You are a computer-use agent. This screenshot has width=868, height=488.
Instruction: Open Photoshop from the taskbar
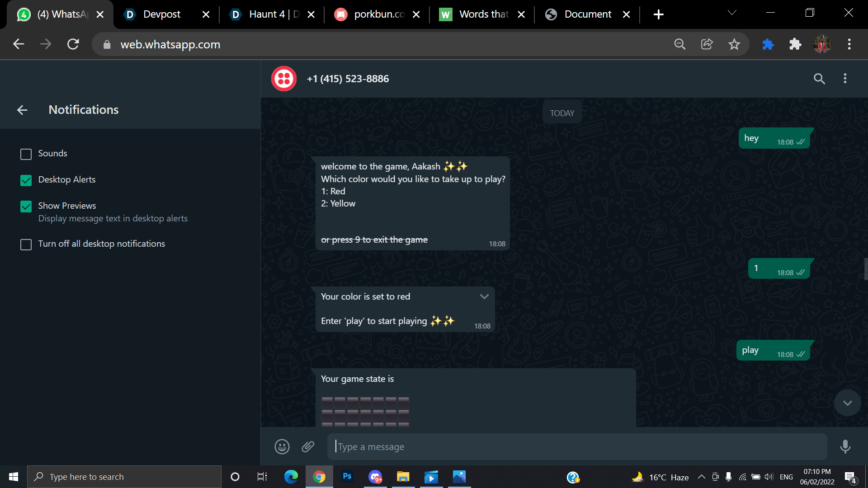(x=347, y=477)
